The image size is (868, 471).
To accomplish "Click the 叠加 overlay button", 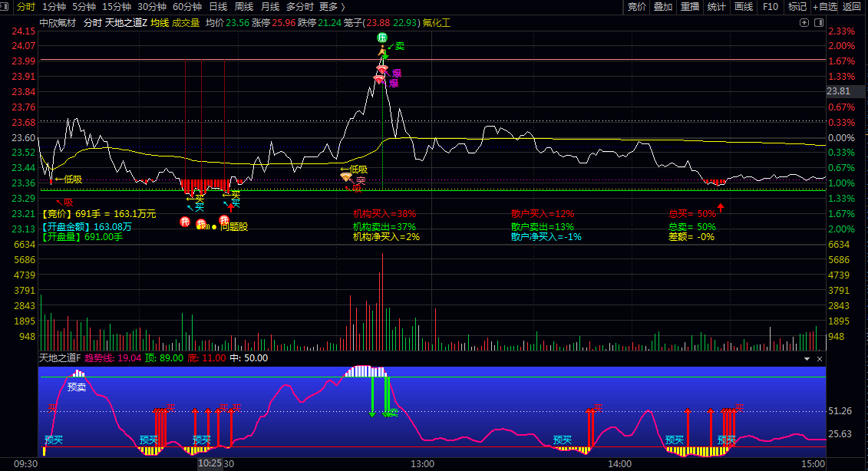I will 662,7.
